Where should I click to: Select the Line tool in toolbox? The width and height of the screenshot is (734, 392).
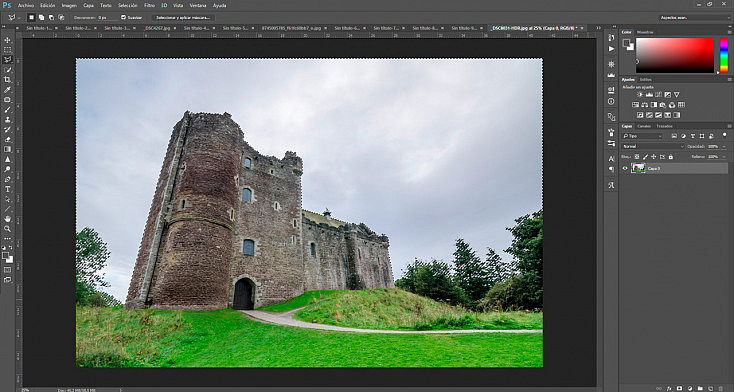point(7,209)
